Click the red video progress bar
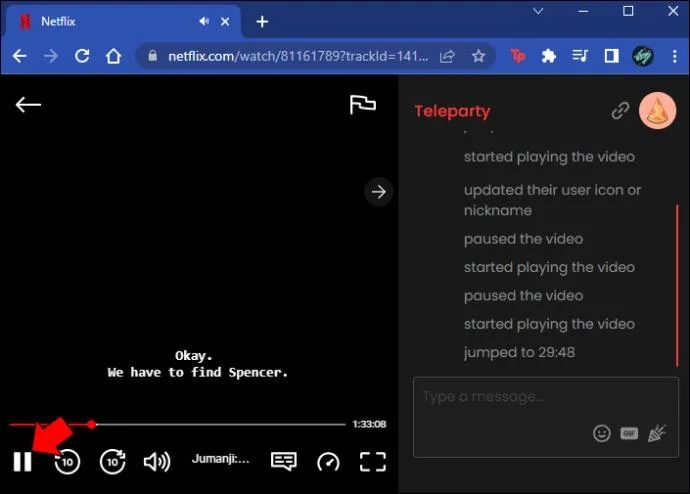 click(x=177, y=424)
